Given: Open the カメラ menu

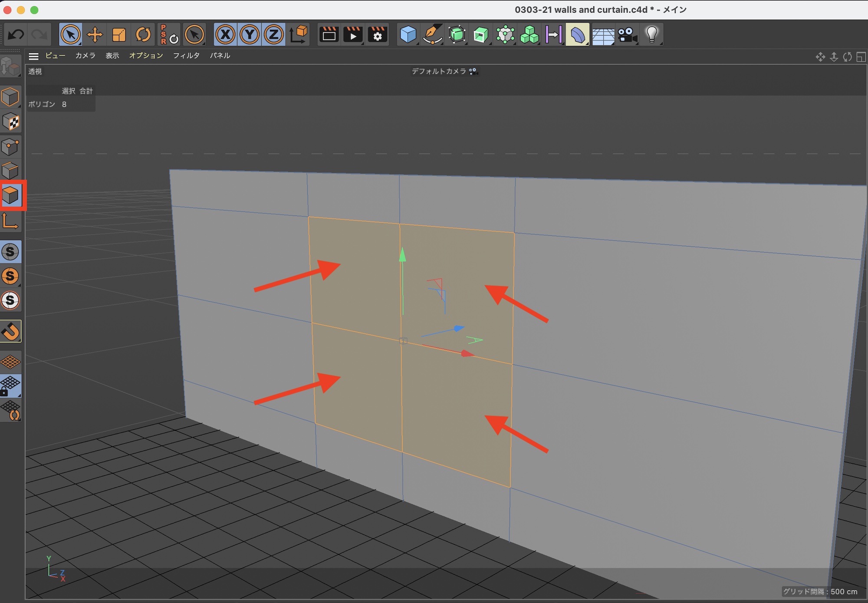Looking at the screenshot, I should point(85,56).
